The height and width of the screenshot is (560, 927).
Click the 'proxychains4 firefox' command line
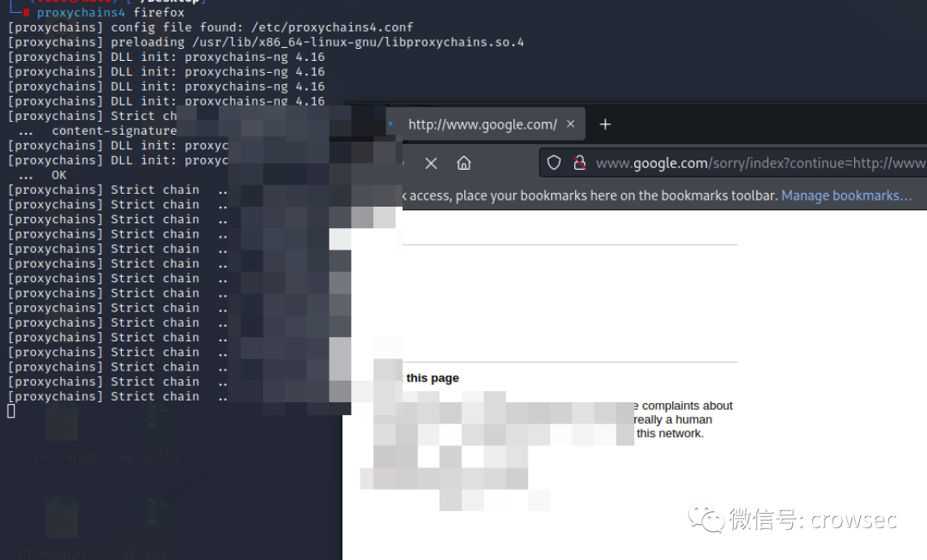click(111, 12)
